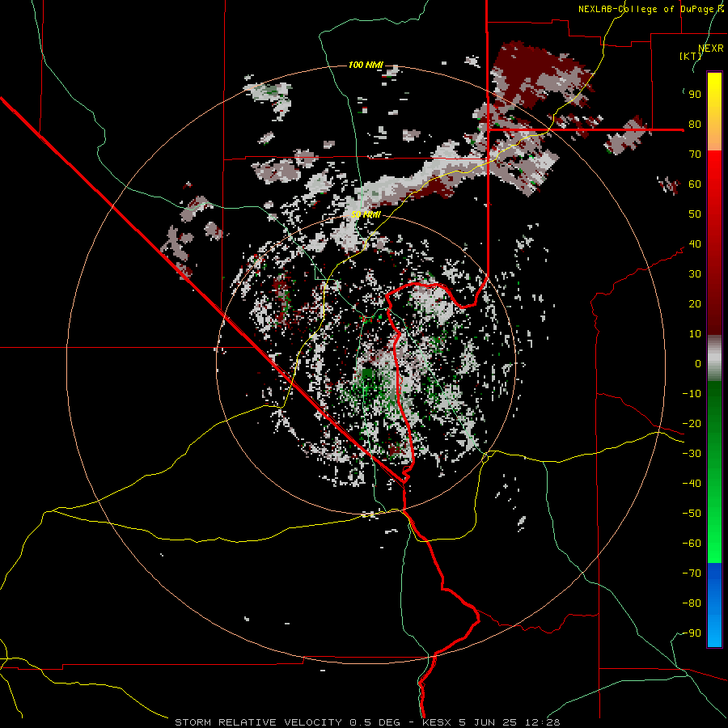Click the 50 knot label on the color scale
This screenshot has height=728, width=728.
click(x=695, y=214)
